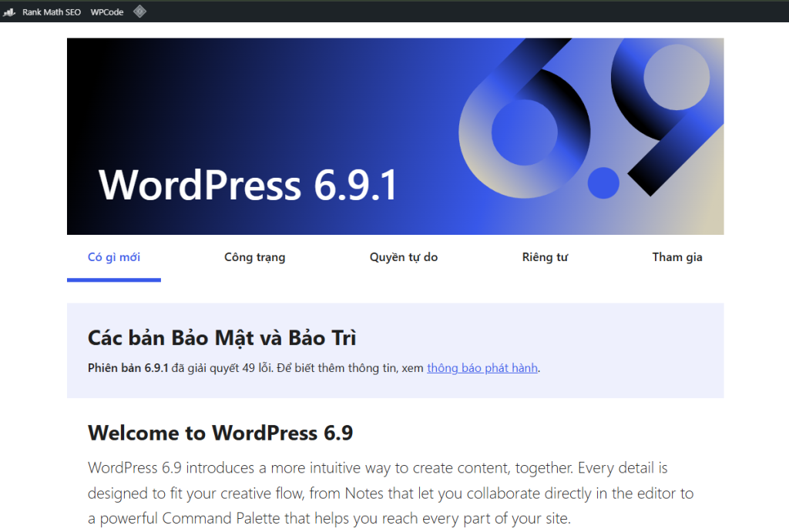Select the Rank Math SEO admin bar menu
The height and width of the screenshot is (532, 789).
point(51,12)
